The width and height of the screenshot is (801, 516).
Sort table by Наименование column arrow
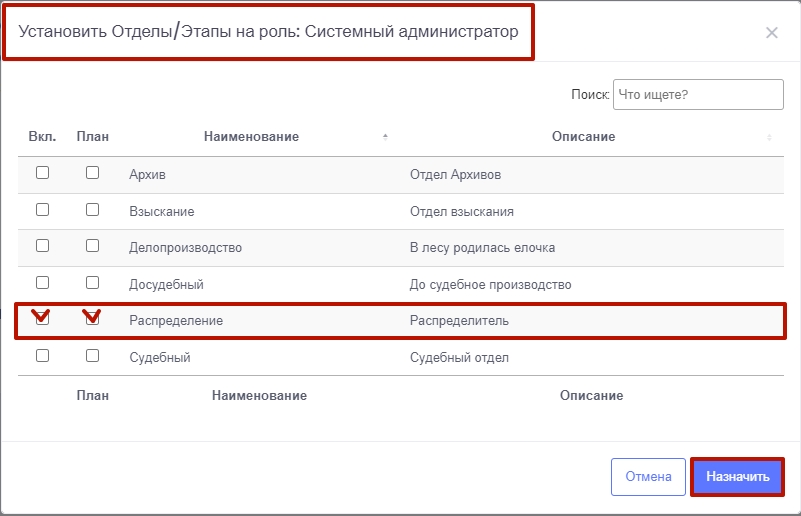385,137
